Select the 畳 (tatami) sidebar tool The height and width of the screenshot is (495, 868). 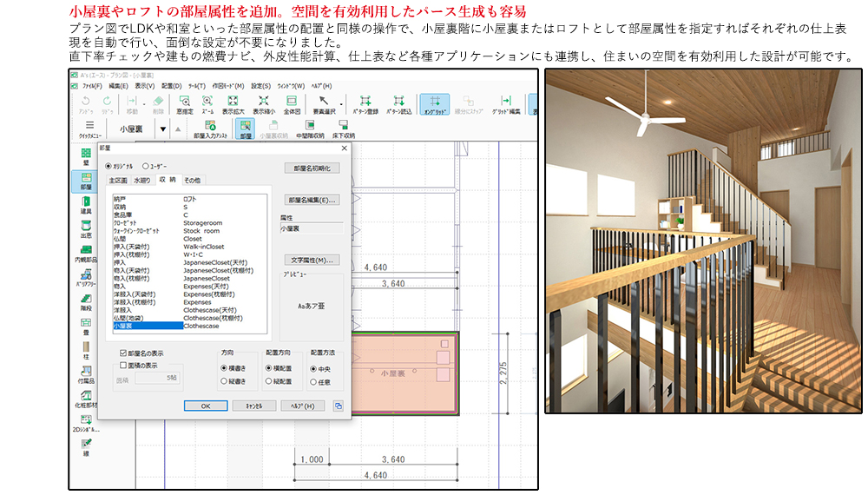click(86, 327)
